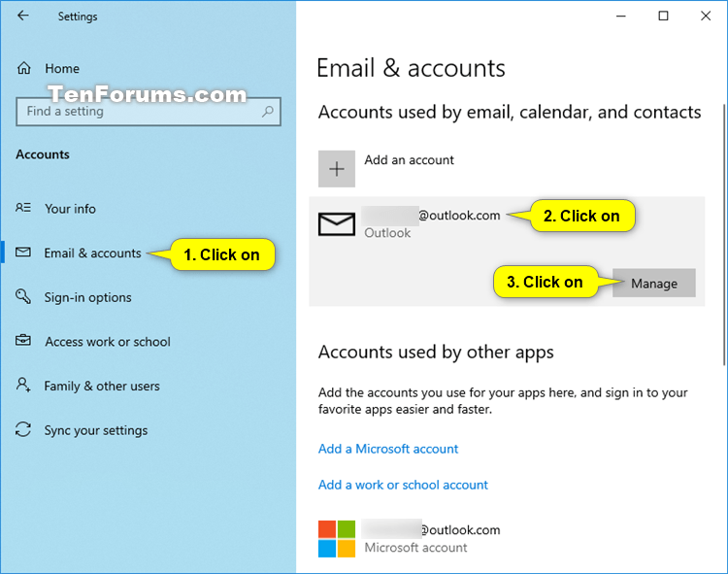Click the Sign-in options key icon
728x574 pixels.
click(23, 296)
